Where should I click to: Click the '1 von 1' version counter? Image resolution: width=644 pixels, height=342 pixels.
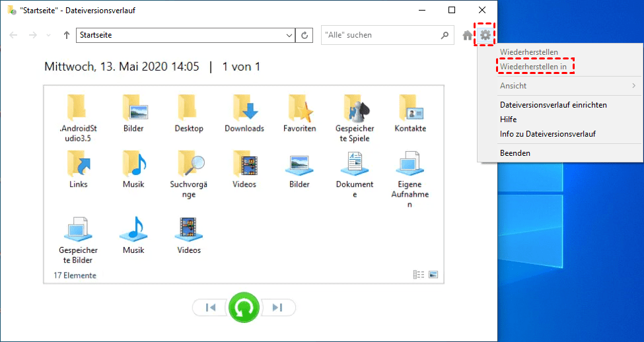tap(241, 67)
